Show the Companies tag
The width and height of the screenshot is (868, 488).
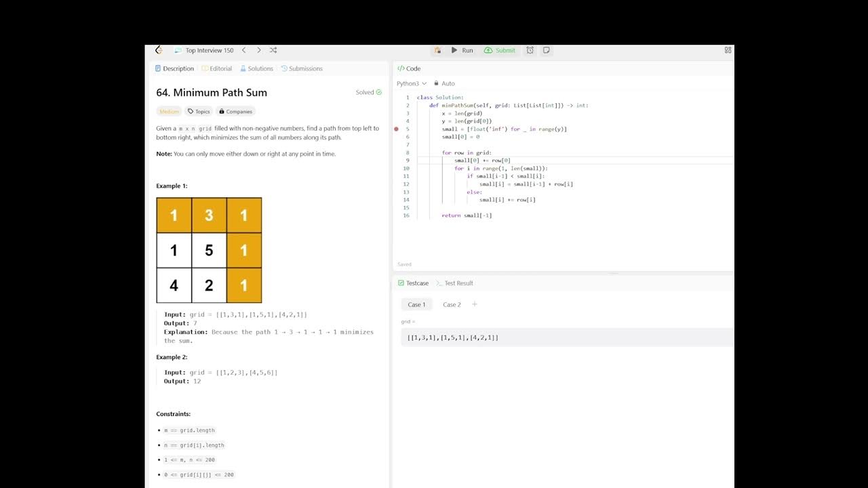[235, 112]
